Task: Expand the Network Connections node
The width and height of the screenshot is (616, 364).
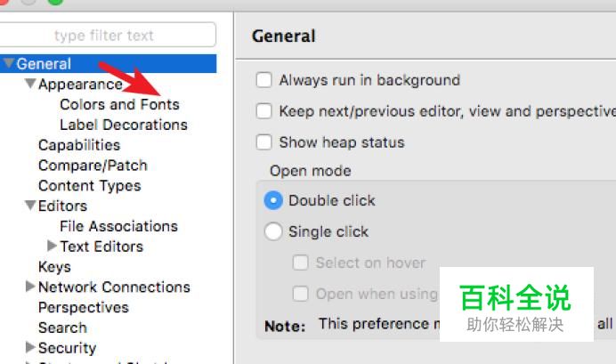Action: click(x=30, y=287)
